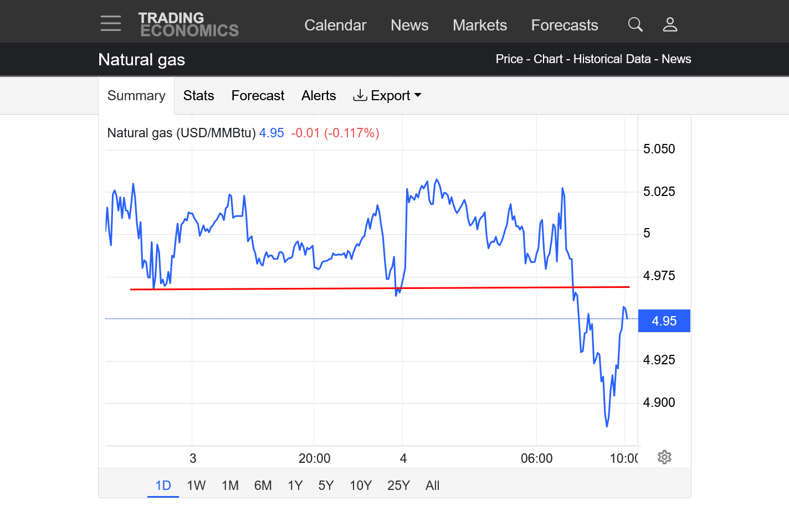This screenshot has height=532, width=789.
Task: Select the 1M time range
Action: [230, 485]
